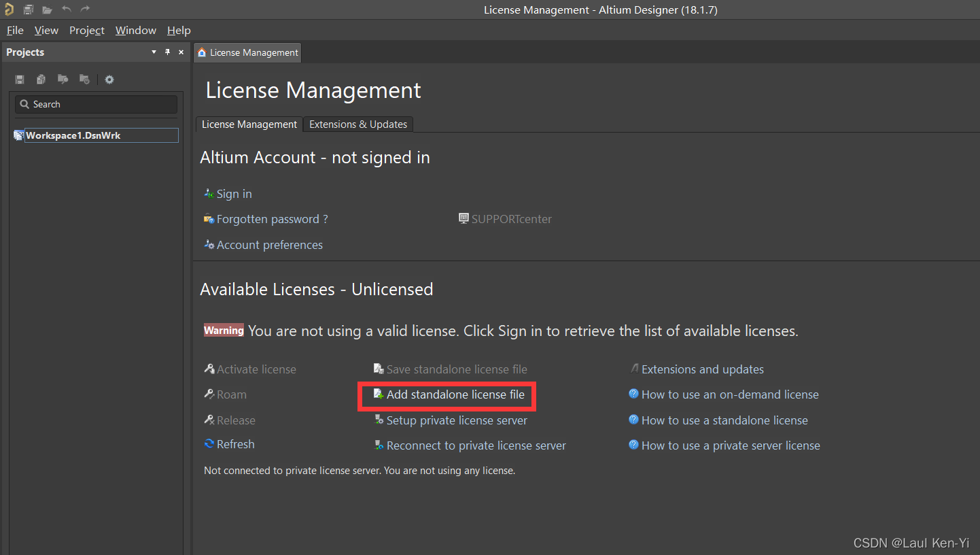
Task: Click the Projects Search field
Action: pyautogui.click(x=96, y=104)
